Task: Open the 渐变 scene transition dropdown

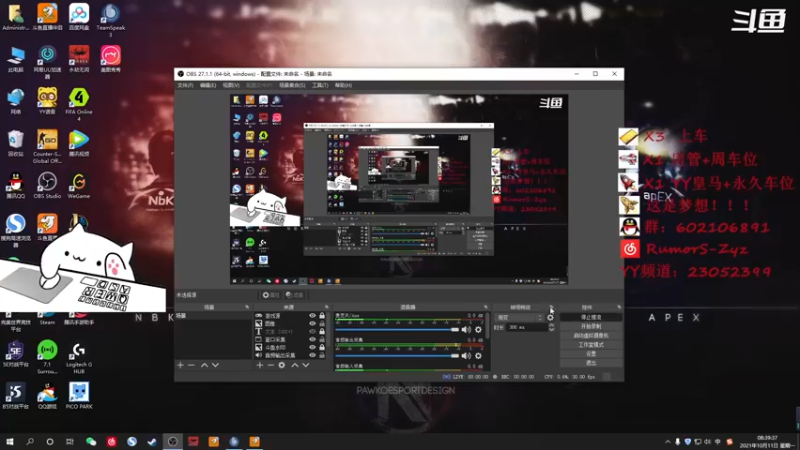Action: coord(519,317)
